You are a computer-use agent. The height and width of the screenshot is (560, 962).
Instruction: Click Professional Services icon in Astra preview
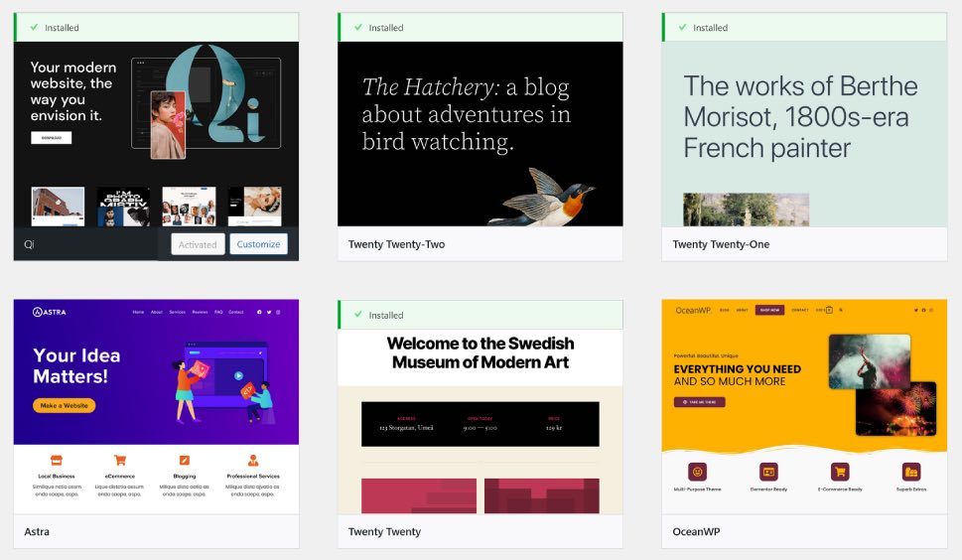(x=253, y=460)
